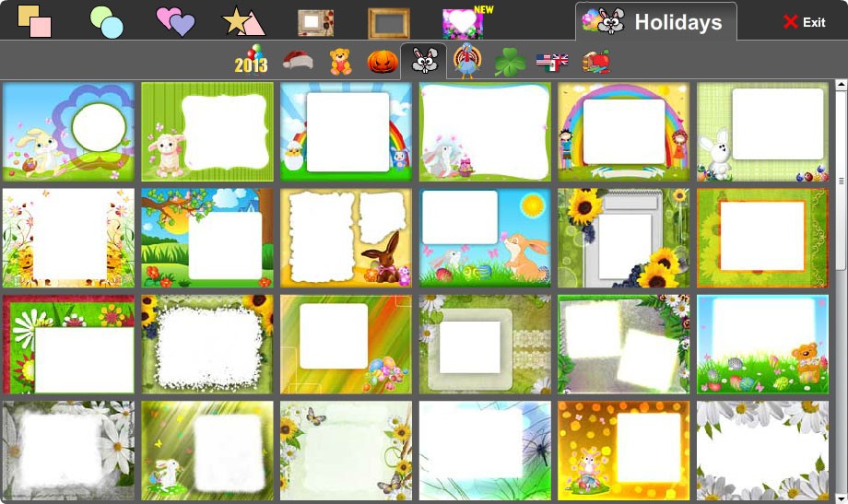Switch to the Thanksgiving turkey category
This screenshot has width=848, height=504.
(x=466, y=61)
